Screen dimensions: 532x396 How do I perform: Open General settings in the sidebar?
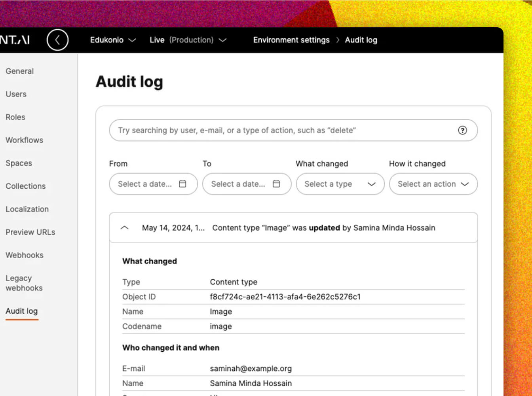coord(20,71)
